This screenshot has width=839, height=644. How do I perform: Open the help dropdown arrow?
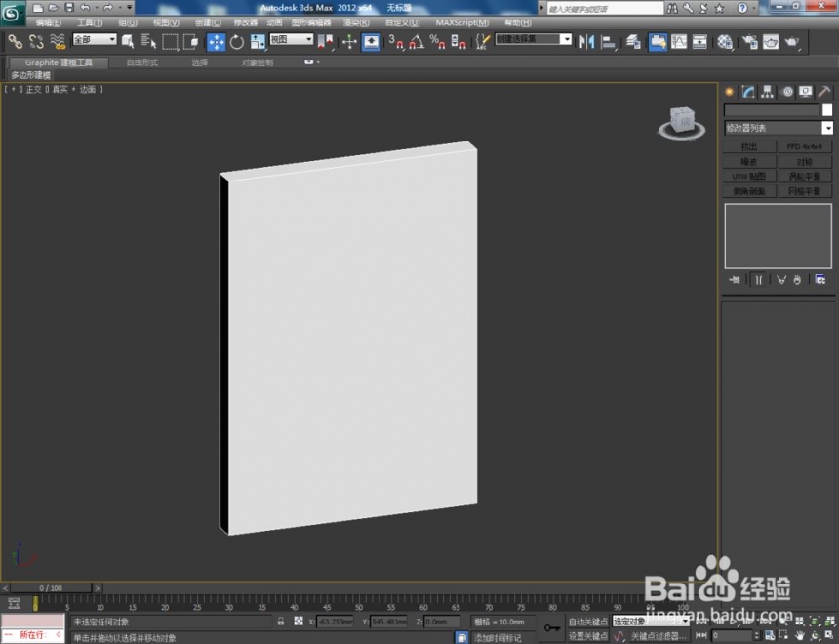[x=753, y=8]
